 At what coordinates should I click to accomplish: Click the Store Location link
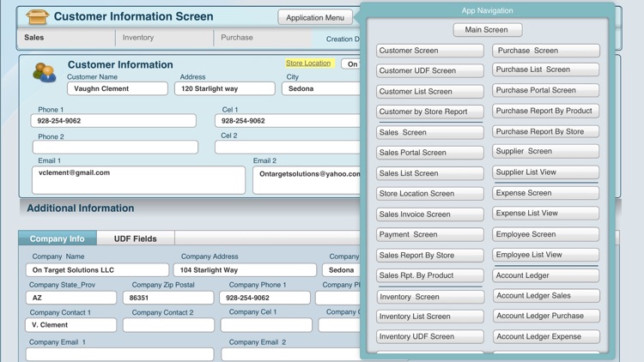308,63
